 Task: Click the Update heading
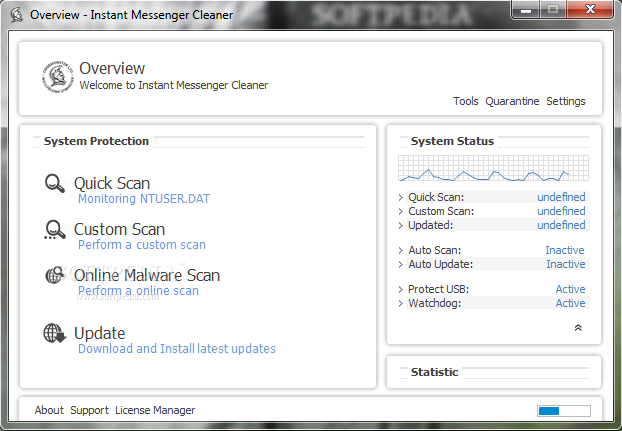coord(100,333)
